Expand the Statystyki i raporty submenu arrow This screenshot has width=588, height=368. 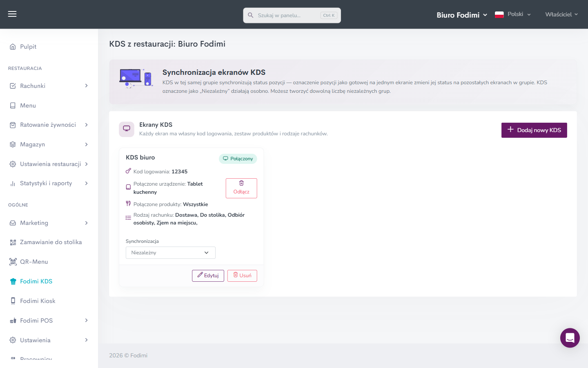coord(87,183)
